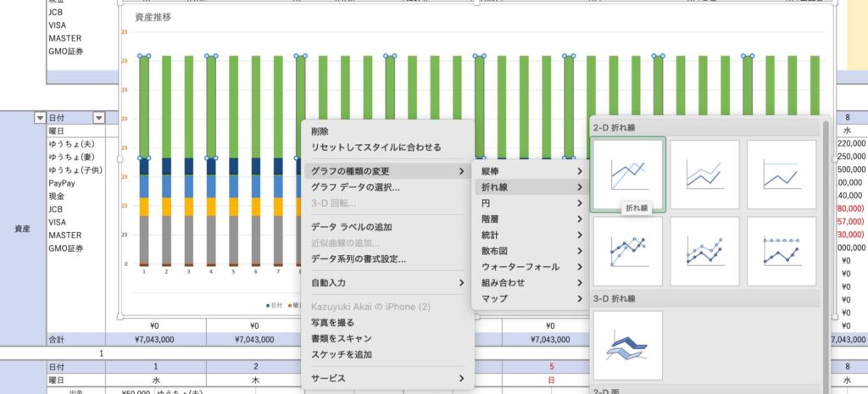Click データ ラベルの追加 menu item

[351, 227]
